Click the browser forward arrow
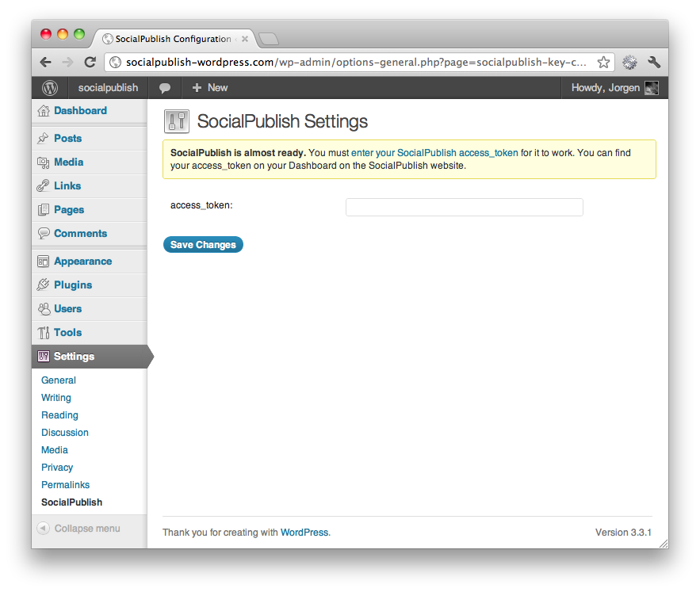Viewport: 700px width, 592px height. click(67, 62)
